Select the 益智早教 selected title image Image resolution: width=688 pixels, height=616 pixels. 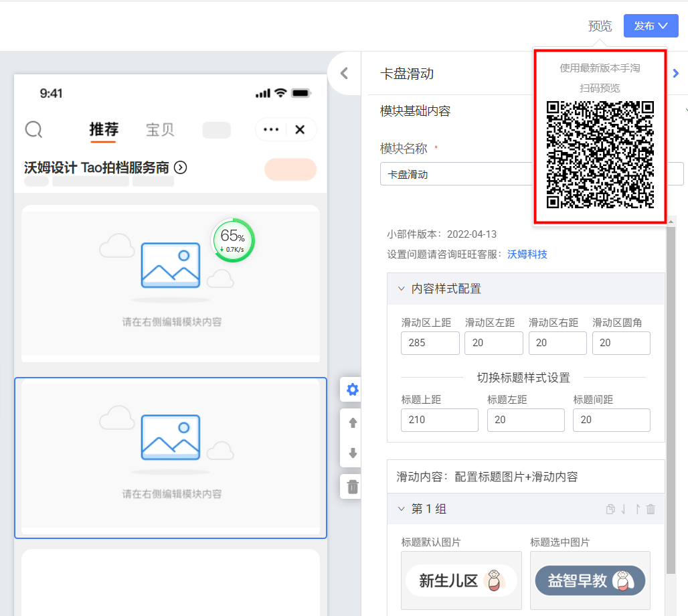pyautogui.click(x=590, y=581)
